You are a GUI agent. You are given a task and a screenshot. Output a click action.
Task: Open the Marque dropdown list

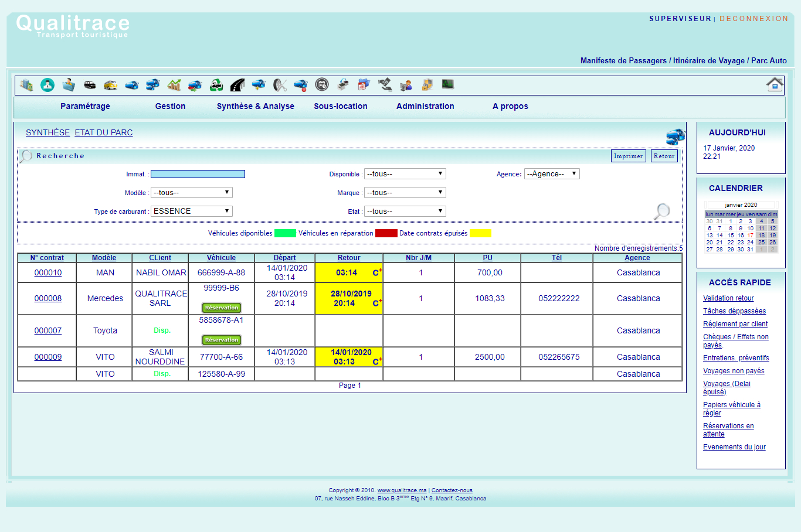pyautogui.click(x=405, y=193)
